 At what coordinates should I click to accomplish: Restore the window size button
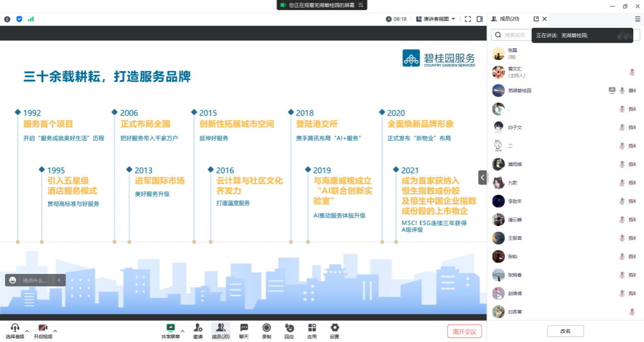(x=625, y=6)
